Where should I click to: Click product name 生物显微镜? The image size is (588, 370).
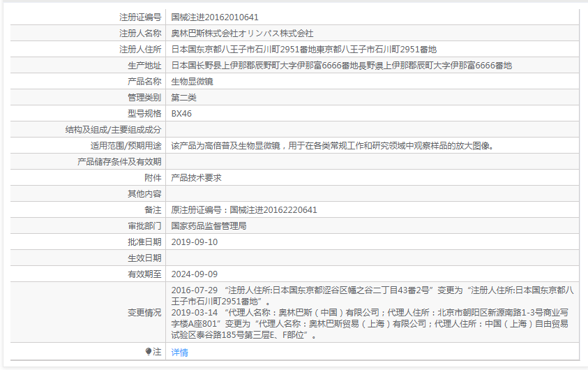[192, 82]
